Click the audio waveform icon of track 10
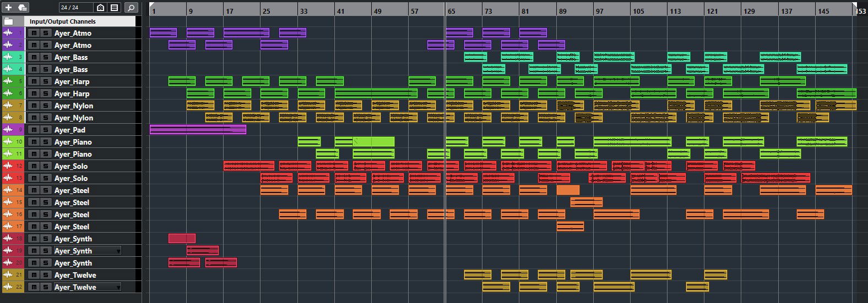 pyautogui.click(x=8, y=142)
